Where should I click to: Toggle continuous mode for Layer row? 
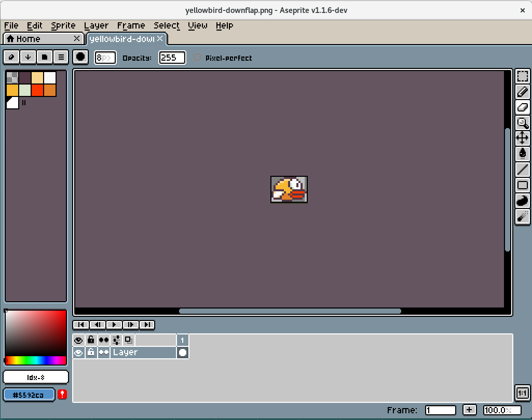pos(103,353)
